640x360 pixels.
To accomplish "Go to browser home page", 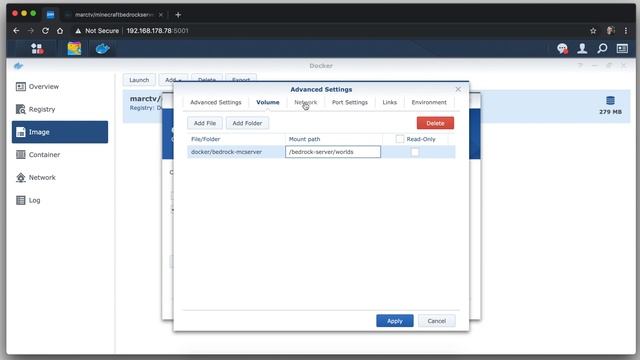I will click(x=60, y=31).
